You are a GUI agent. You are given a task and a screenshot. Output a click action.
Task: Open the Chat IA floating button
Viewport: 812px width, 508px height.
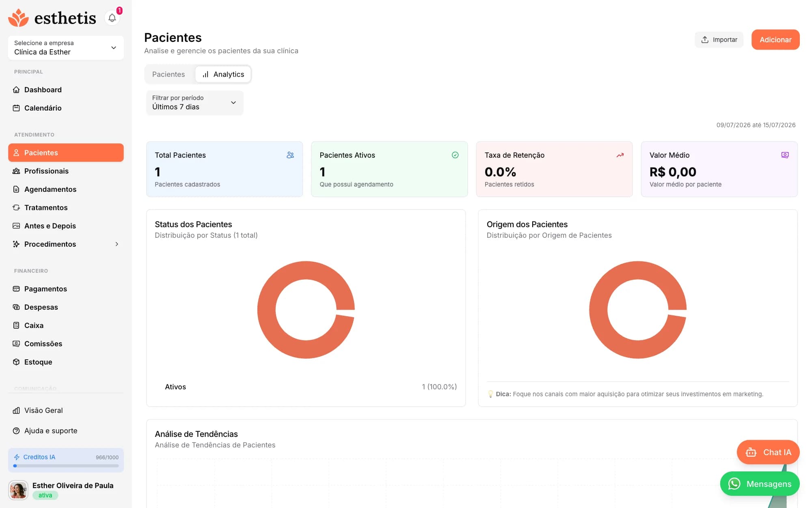click(x=768, y=452)
